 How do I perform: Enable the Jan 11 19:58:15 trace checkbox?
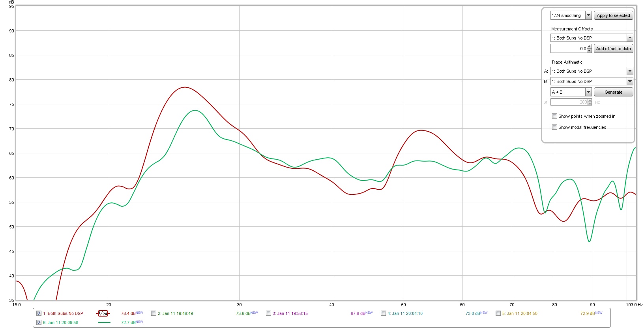(268, 313)
